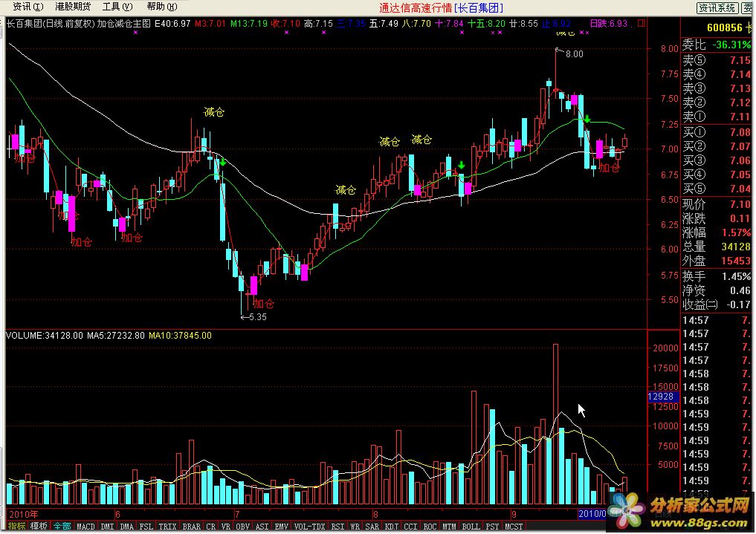756x534 pixels.
Task: Click the small red box icon after 日跌
Action: pos(642,23)
